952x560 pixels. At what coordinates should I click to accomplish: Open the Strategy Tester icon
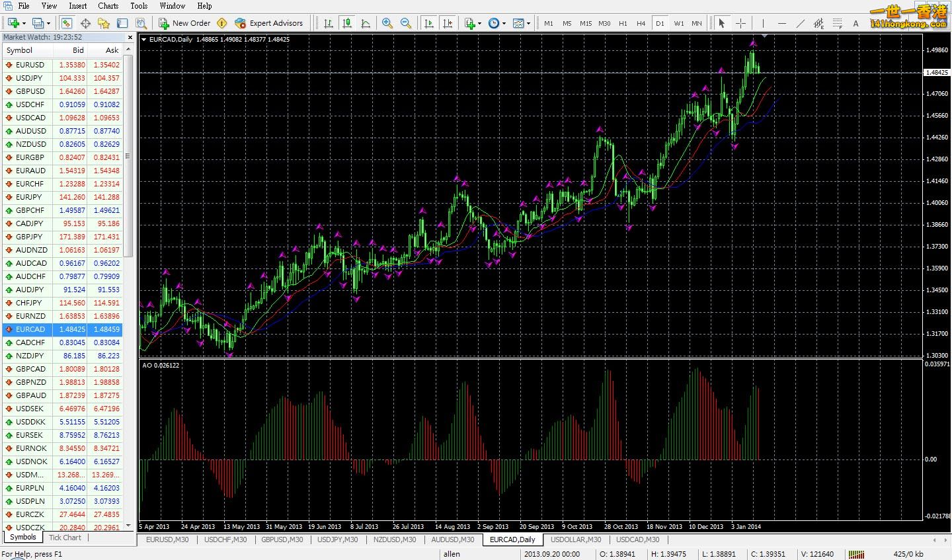[141, 23]
